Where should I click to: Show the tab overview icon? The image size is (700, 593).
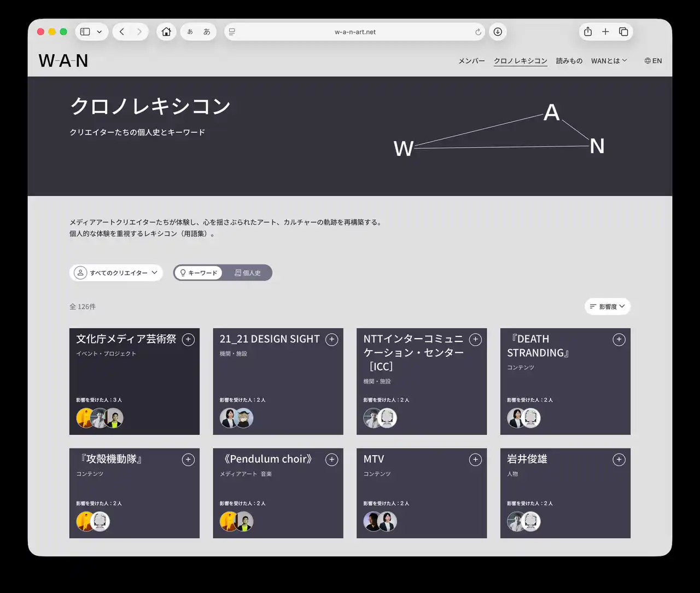tap(623, 32)
